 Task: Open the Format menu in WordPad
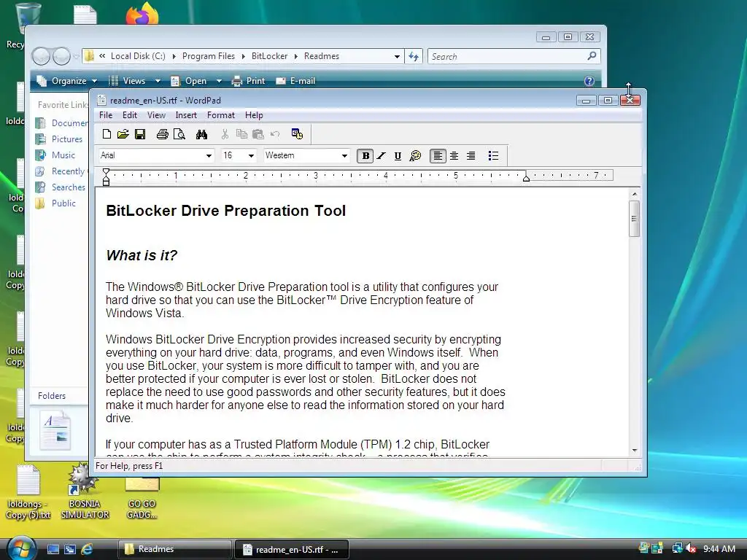click(x=221, y=115)
